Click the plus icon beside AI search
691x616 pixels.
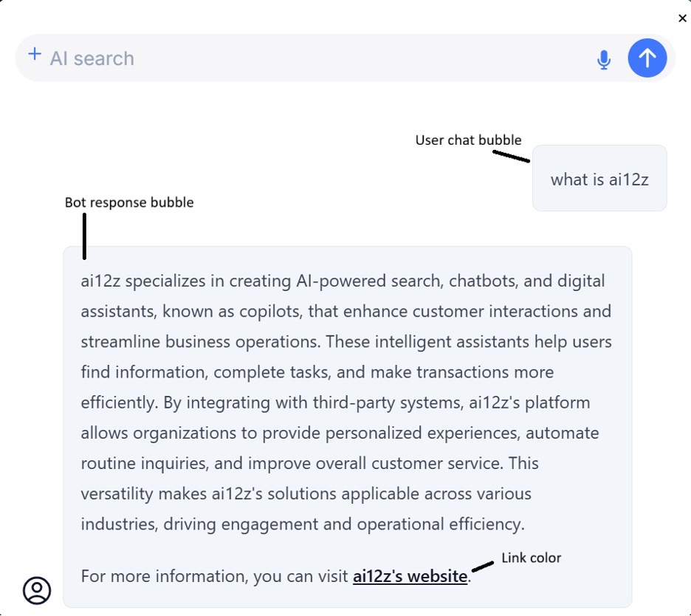tap(34, 55)
